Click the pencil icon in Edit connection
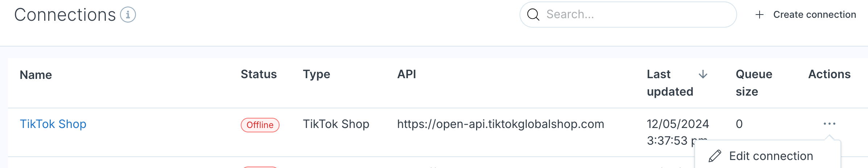This screenshot has height=168, width=868. tap(715, 156)
